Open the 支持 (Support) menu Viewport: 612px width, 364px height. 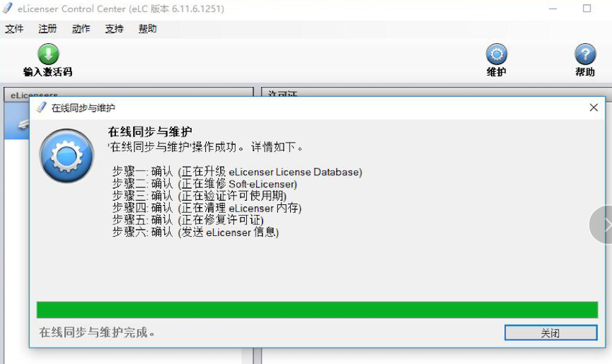(x=114, y=29)
